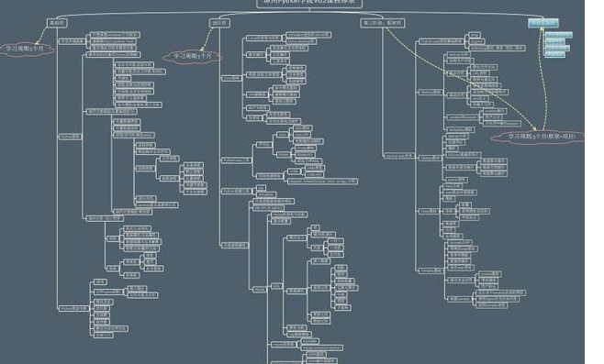Select the first blue child node under highlighted node

[x=558, y=35]
